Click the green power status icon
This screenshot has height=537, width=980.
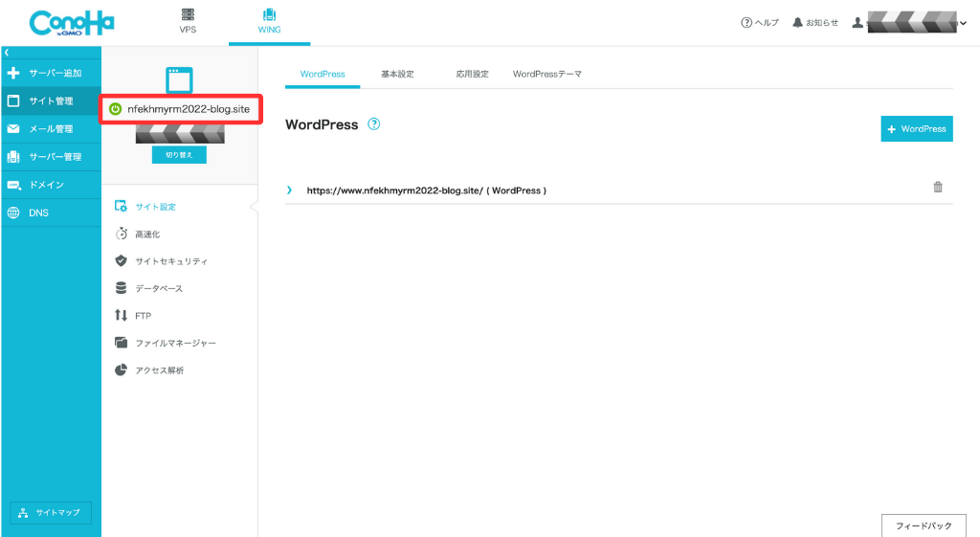(115, 109)
